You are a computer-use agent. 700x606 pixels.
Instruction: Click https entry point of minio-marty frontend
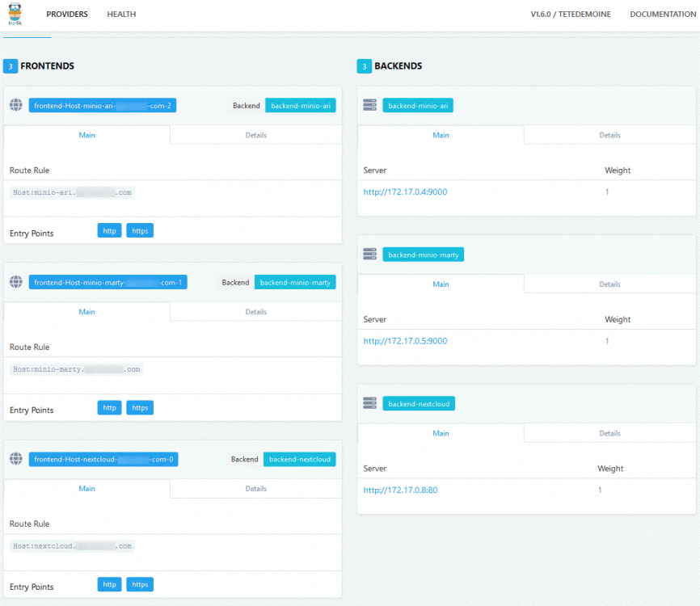pos(140,407)
